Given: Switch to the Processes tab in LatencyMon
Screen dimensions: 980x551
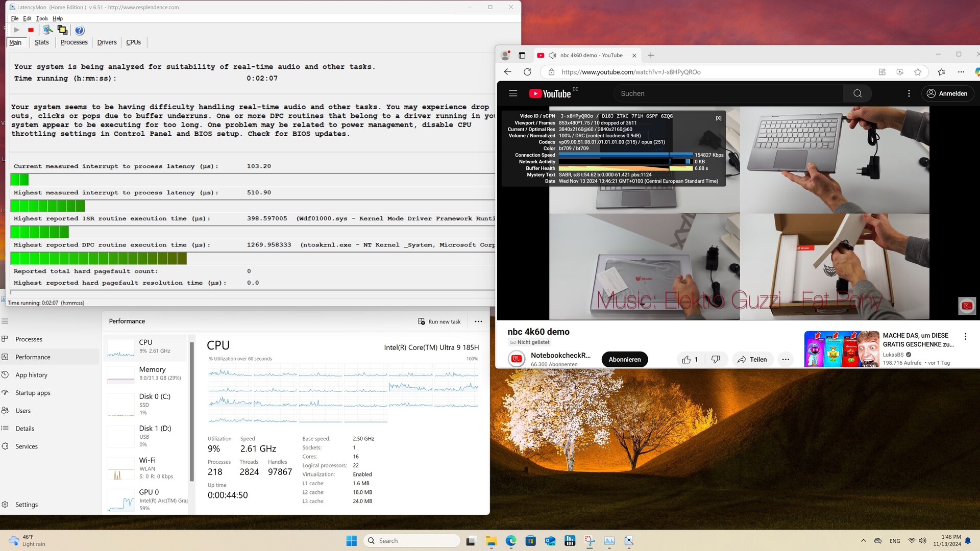Looking at the screenshot, I should pos(74,42).
